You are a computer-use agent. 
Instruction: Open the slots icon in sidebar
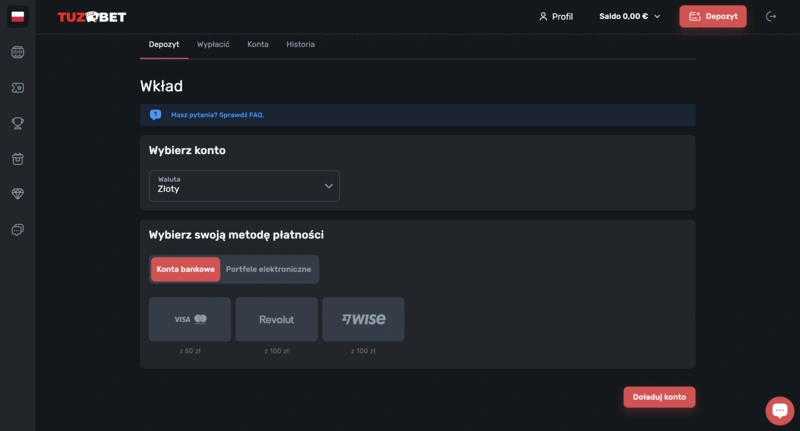click(17, 52)
